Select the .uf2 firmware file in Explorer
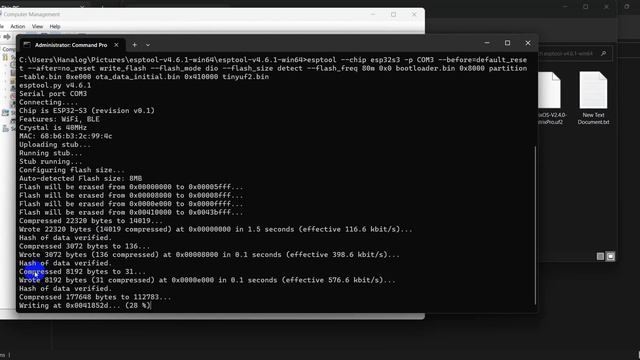The width and height of the screenshot is (640, 360). [551, 98]
